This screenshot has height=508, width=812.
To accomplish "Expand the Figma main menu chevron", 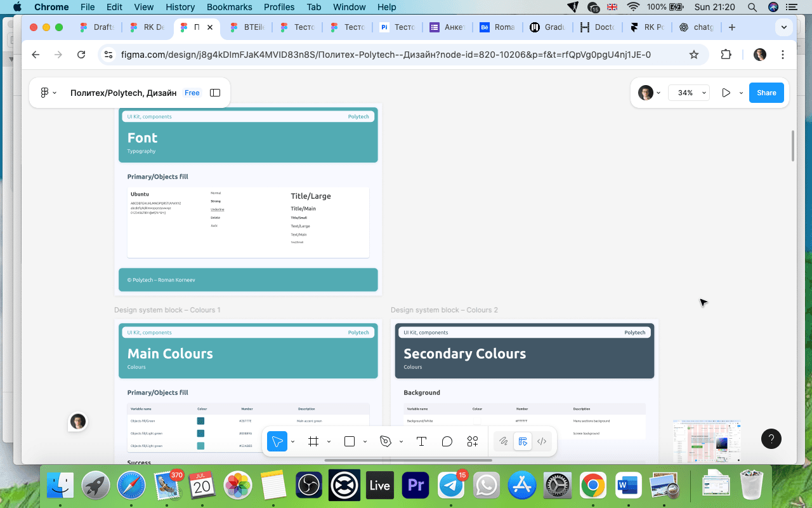I will (55, 93).
